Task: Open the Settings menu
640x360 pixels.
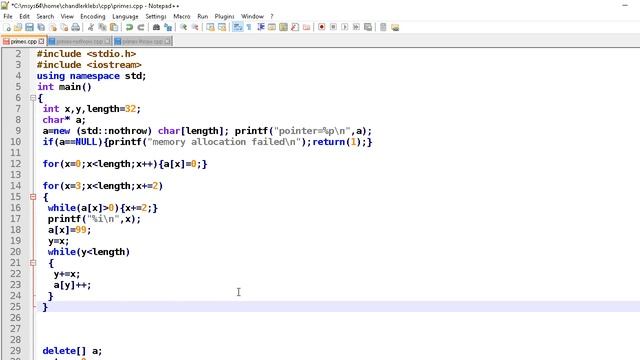Action: (156, 16)
